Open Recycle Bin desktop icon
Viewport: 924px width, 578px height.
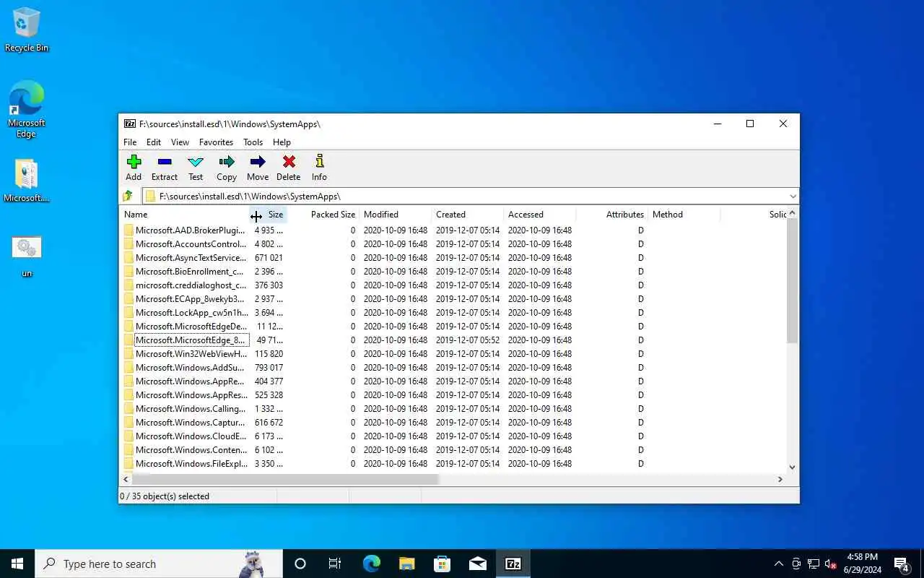27,30
